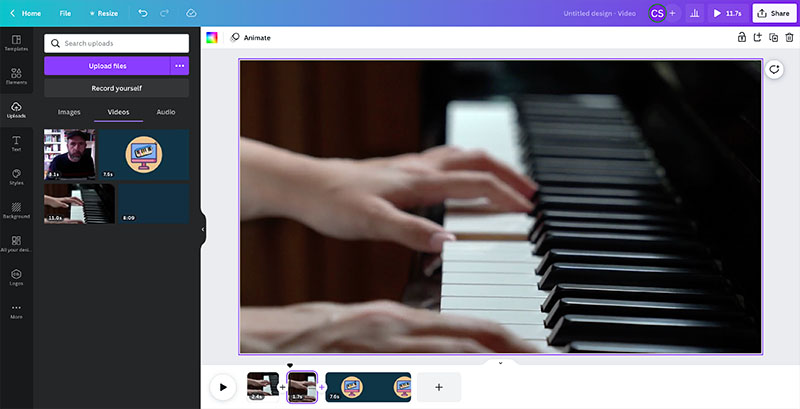Open the insights bar chart icon
Viewport: 800px width, 409px height.
pos(694,13)
